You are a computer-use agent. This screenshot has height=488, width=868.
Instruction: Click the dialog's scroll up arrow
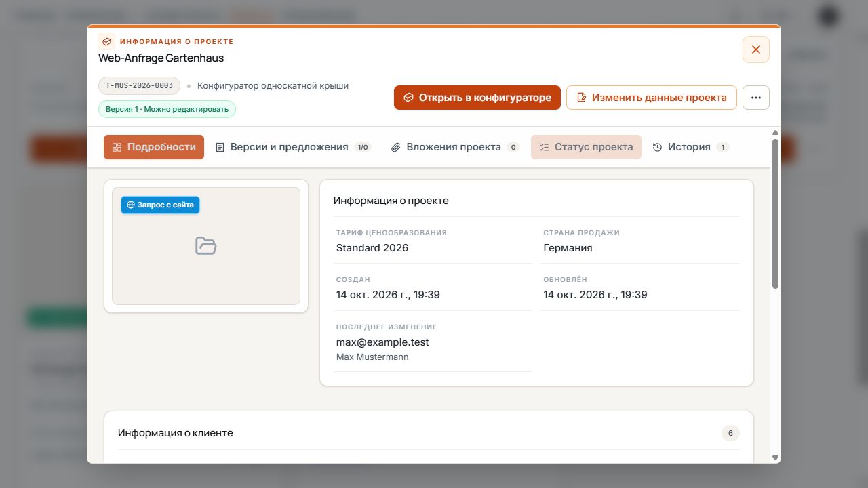[775, 132]
